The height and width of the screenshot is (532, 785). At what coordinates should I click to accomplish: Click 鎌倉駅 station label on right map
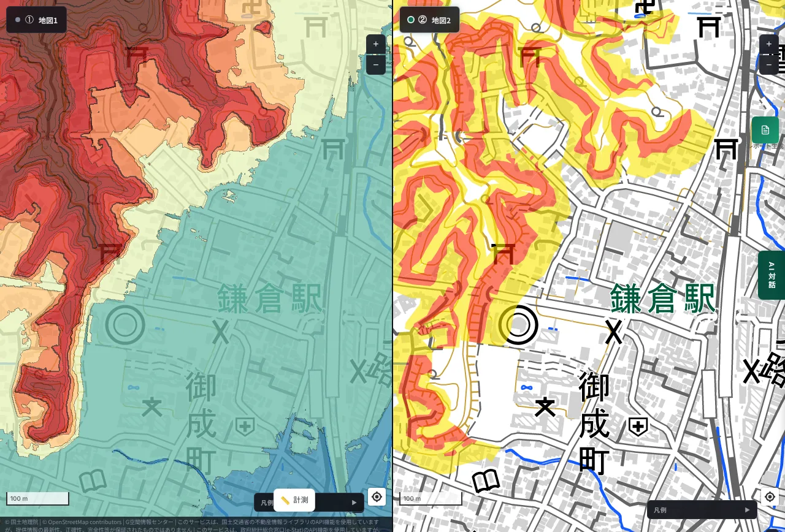coord(663,300)
